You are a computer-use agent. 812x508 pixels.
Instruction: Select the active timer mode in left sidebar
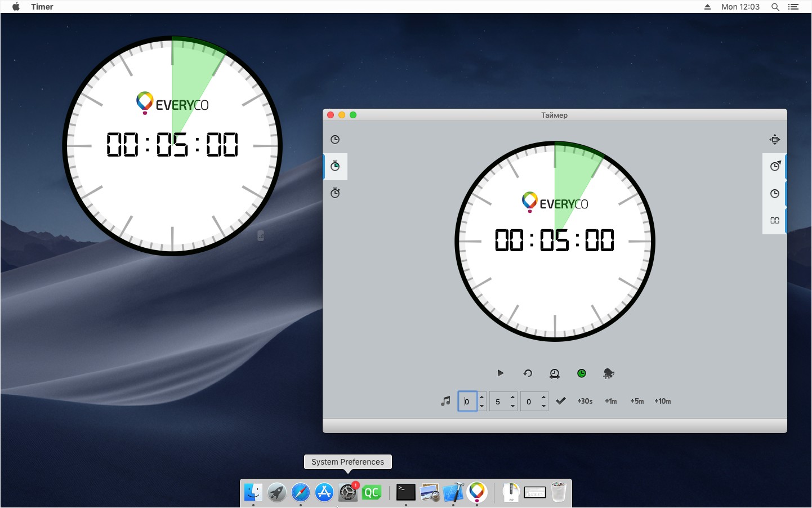click(x=335, y=166)
